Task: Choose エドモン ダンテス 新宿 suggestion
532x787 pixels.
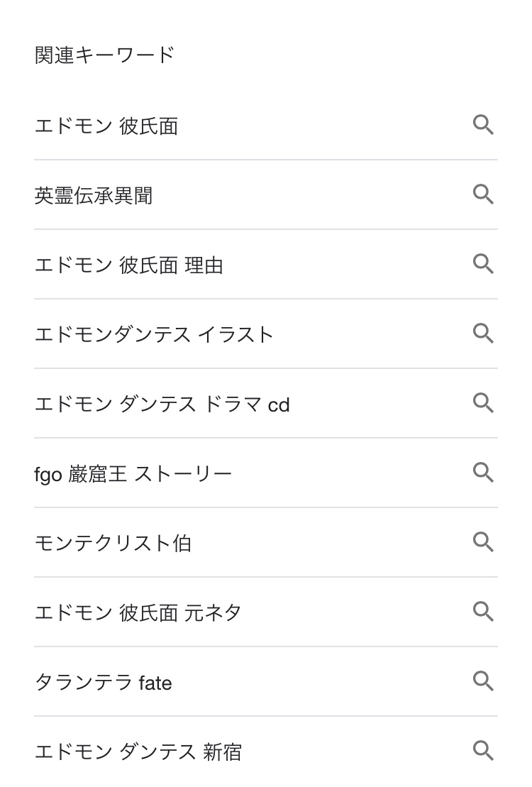Action: pos(138,752)
